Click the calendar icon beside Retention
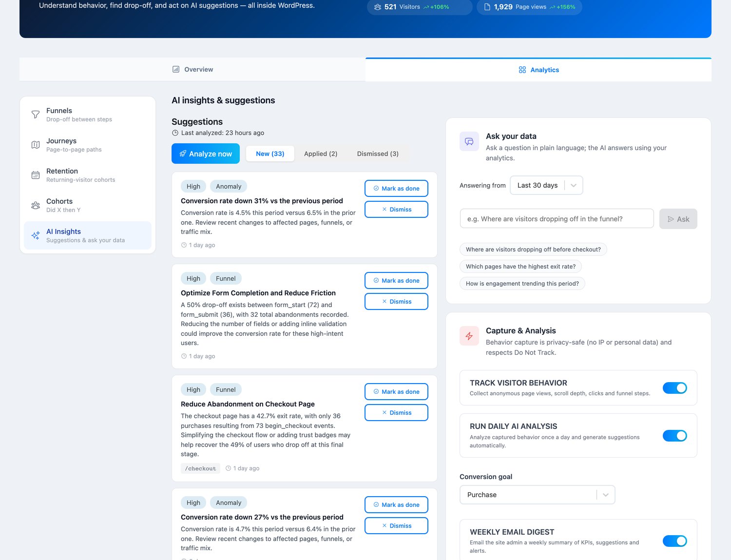 click(x=36, y=175)
